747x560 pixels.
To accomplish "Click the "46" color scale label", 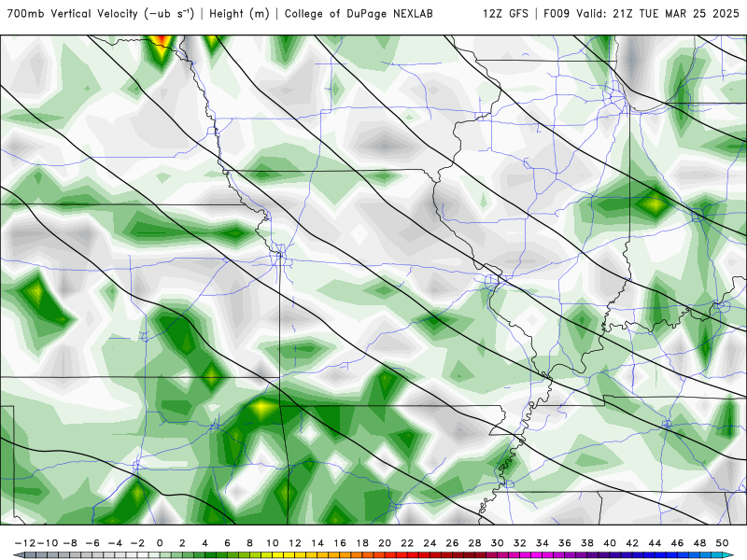I will click(x=678, y=543).
